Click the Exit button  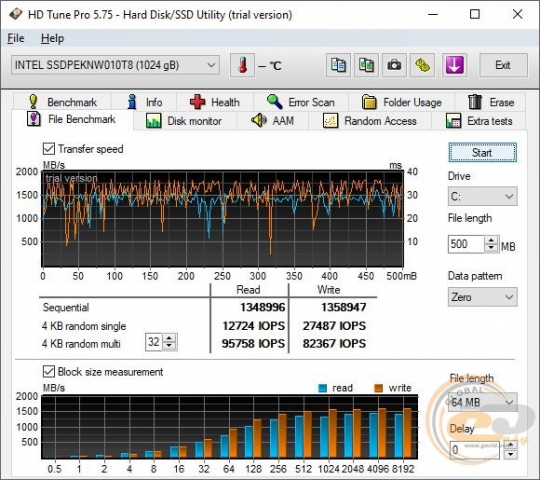point(503,65)
